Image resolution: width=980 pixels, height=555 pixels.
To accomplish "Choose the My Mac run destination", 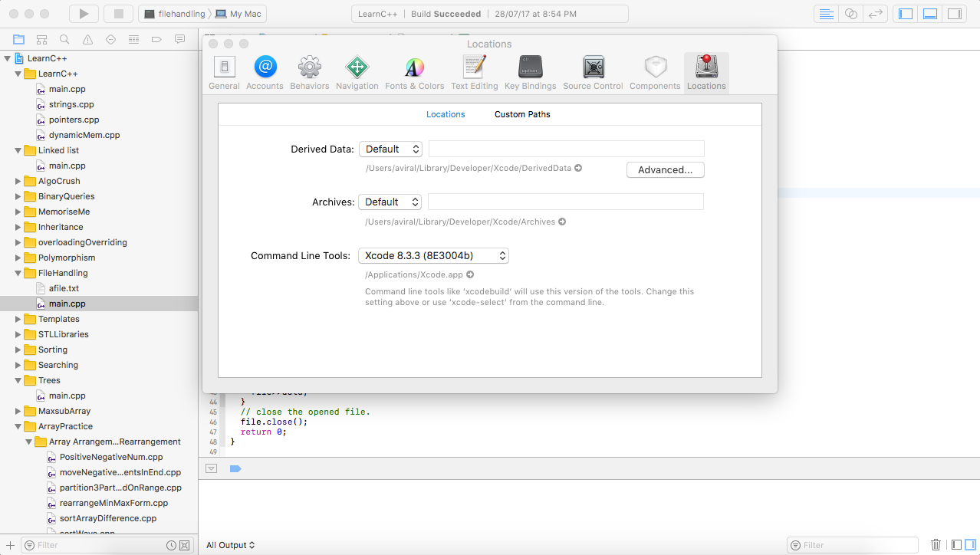I will point(238,14).
